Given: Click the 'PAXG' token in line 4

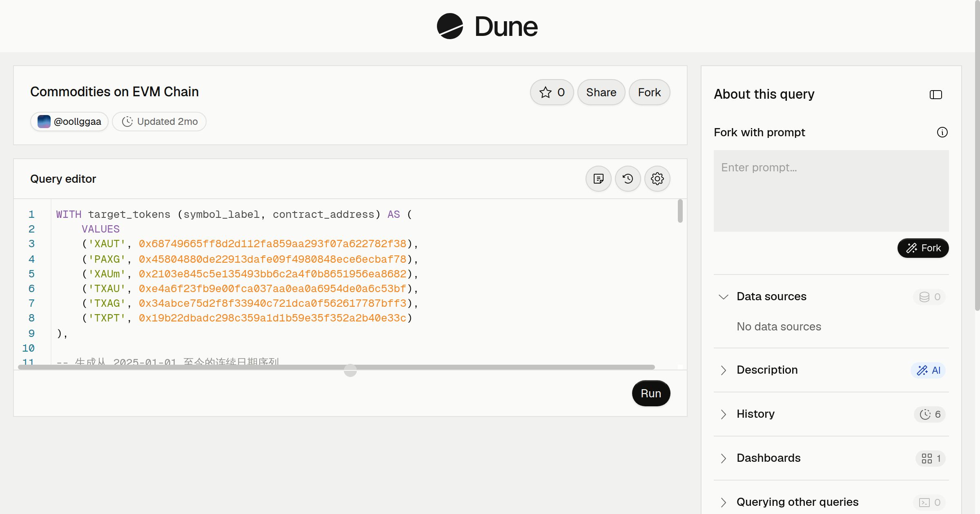Looking at the screenshot, I should pyautogui.click(x=107, y=259).
